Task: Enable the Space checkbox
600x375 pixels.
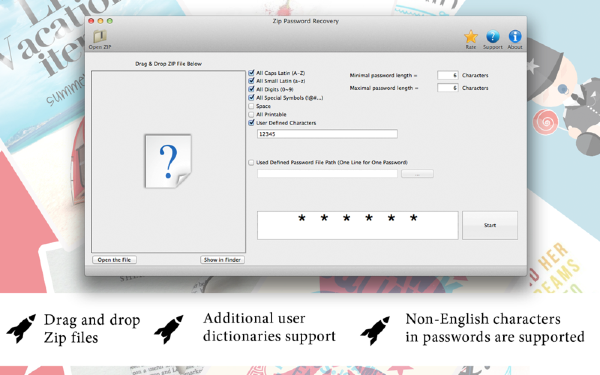Action: (x=251, y=106)
